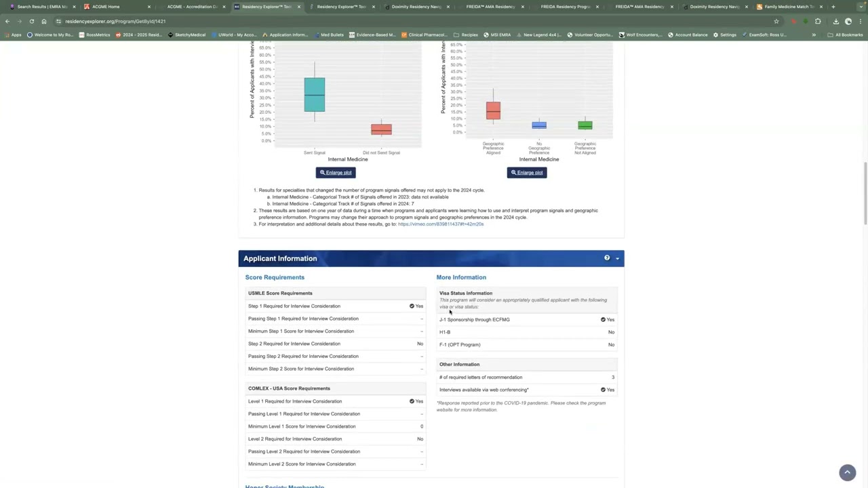Open the tab search dropdown
The width and height of the screenshot is (868, 488).
coord(860,7)
